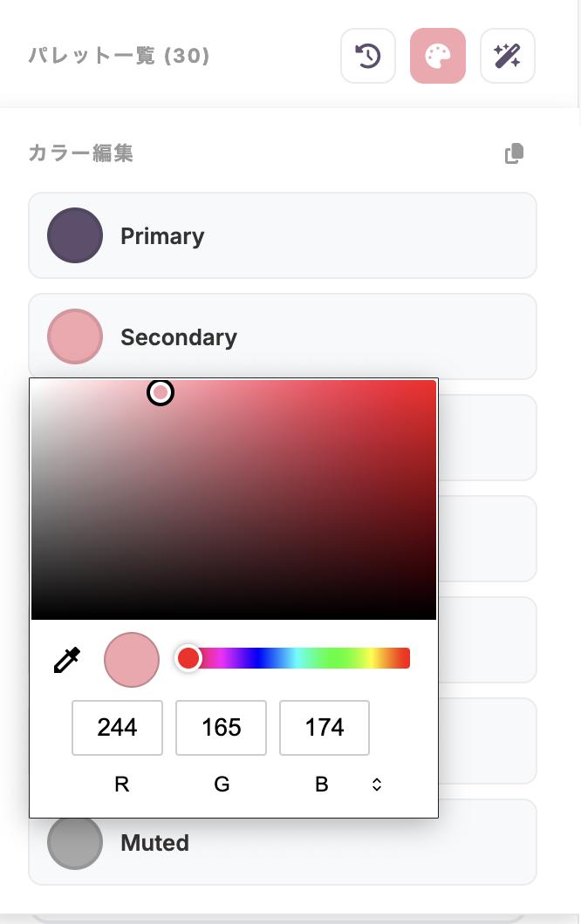The width and height of the screenshot is (581, 924).
Task: Toggle RGB color format switcher arrows
Action: coord(377,785)
